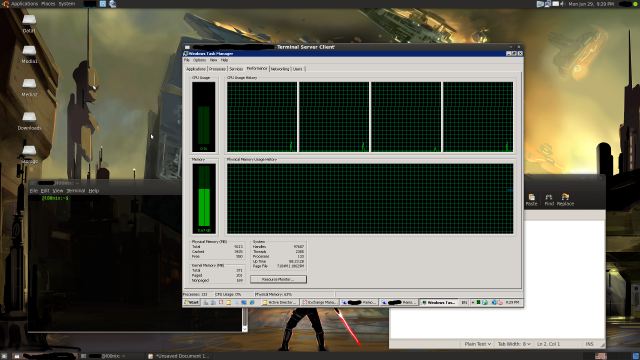The height and width of the screenshot is (360, 640).
Task: Click the Resource Monitor button
Action: (278, 279)
